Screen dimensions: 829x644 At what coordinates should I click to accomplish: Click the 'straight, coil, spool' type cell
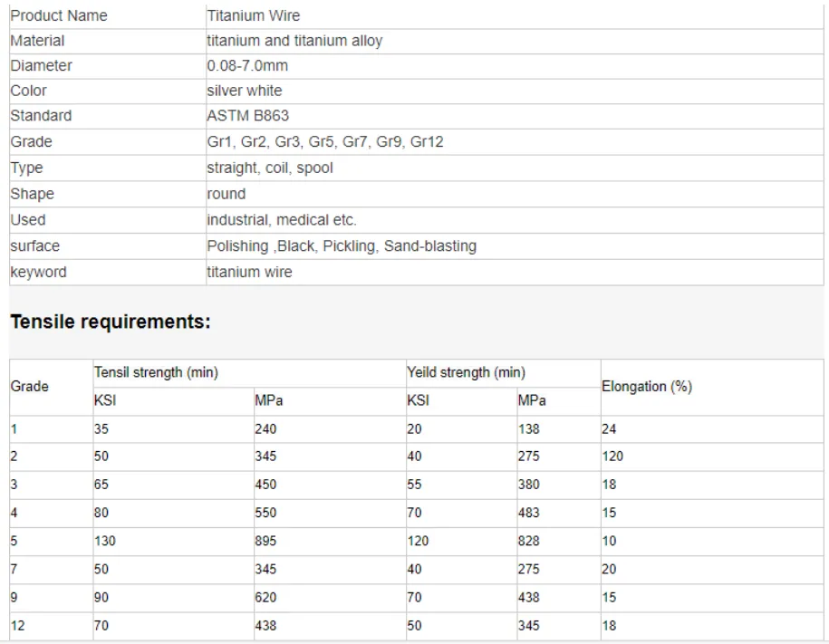tap(269, 168)
